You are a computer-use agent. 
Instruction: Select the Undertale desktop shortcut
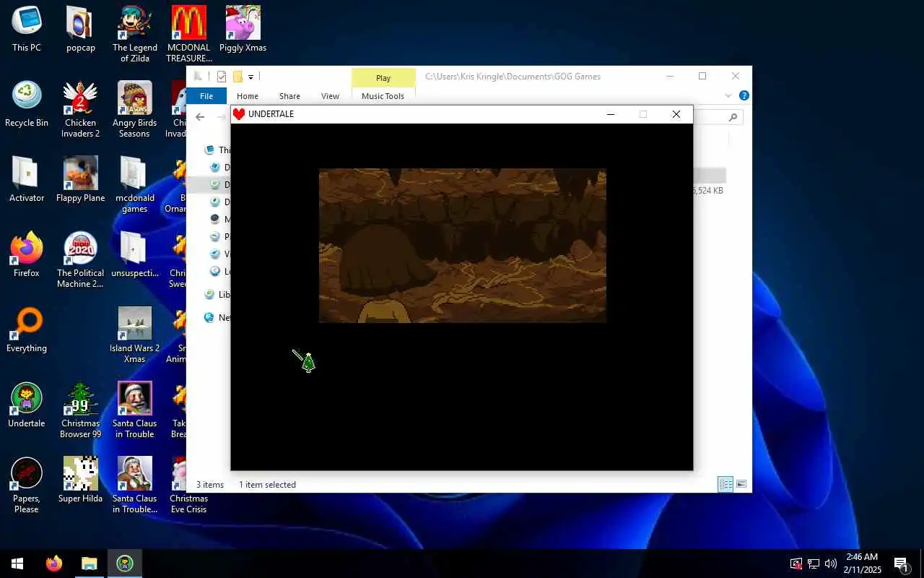(x=27, y=405)
